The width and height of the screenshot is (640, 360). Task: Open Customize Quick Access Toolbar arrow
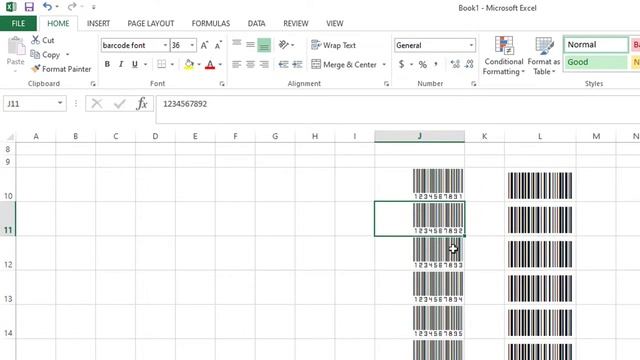pos(93,7)
